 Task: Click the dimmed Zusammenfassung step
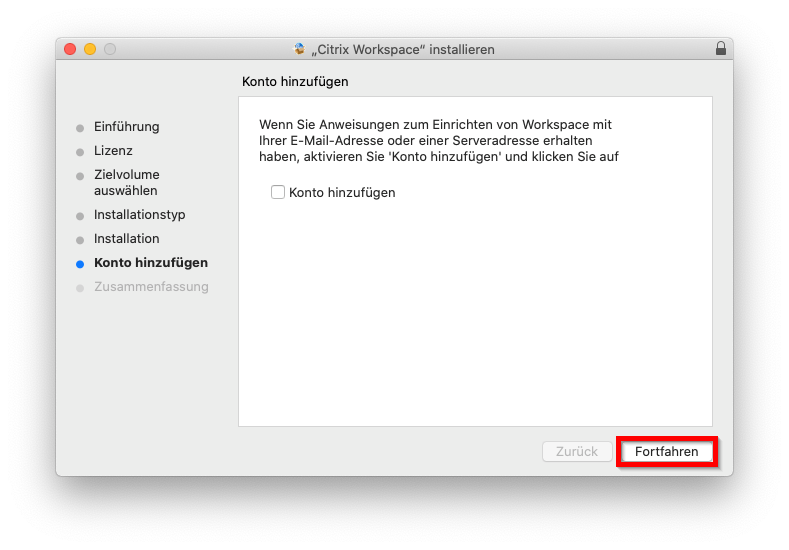click(x=151, y=287)
